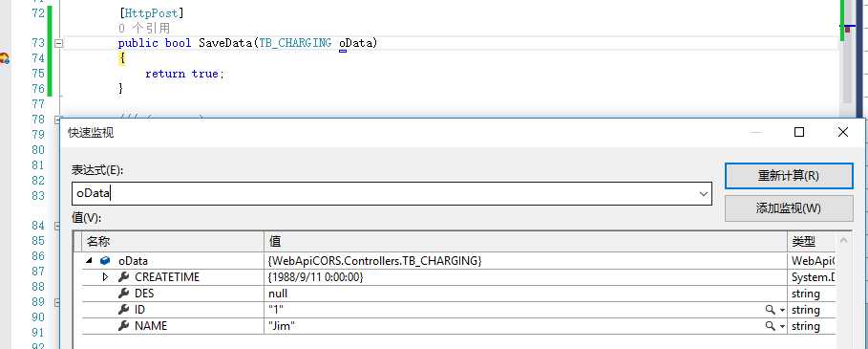
Task: Select the oData object cube icon
Action: 105,260
